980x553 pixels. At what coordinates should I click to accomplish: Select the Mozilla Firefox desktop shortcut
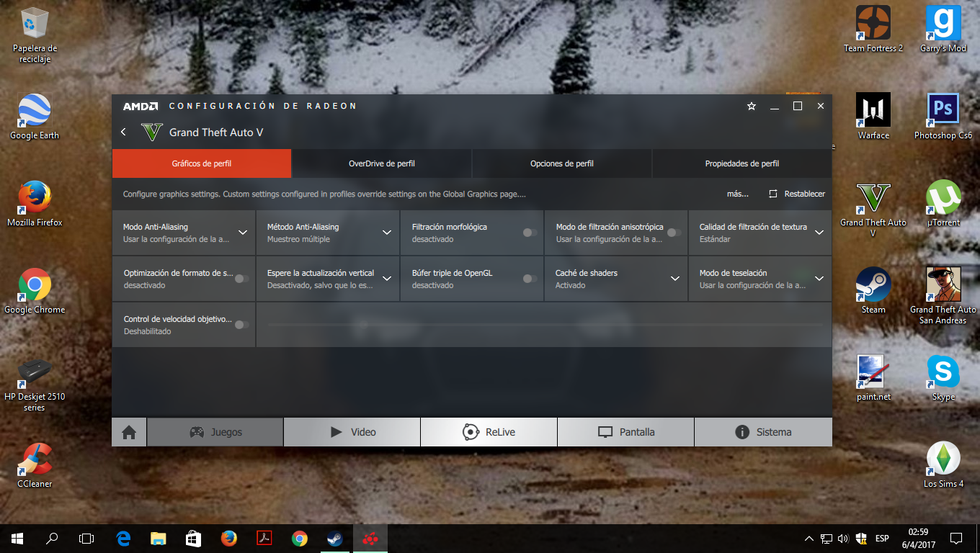(x=35, y=204)
